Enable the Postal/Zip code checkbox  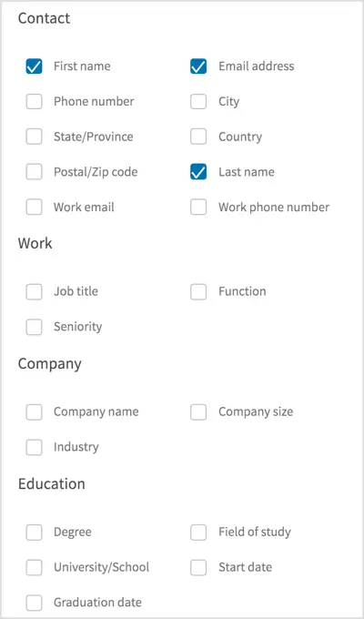pyautogui.click(x=34, y=172)
